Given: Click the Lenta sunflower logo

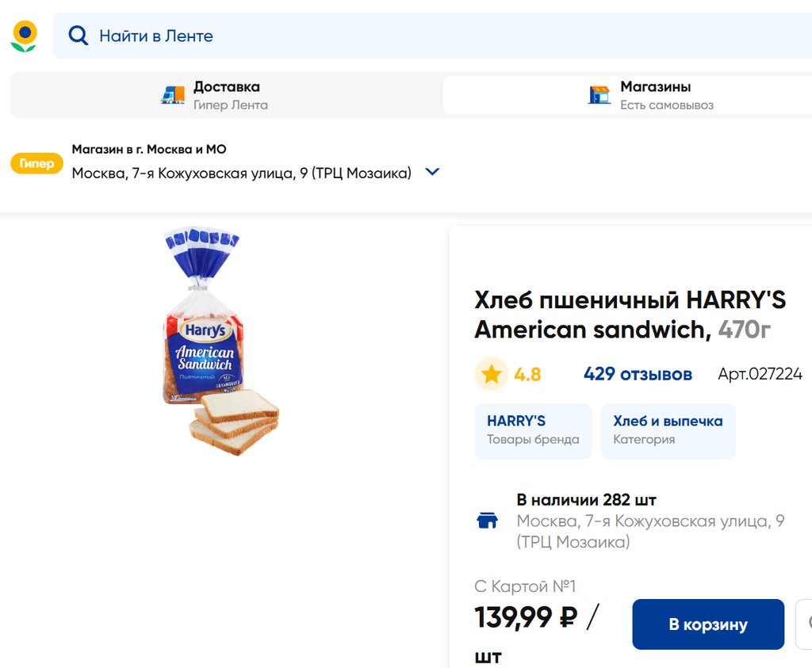Looking at the screenshot, I should (x=24, y=36).
